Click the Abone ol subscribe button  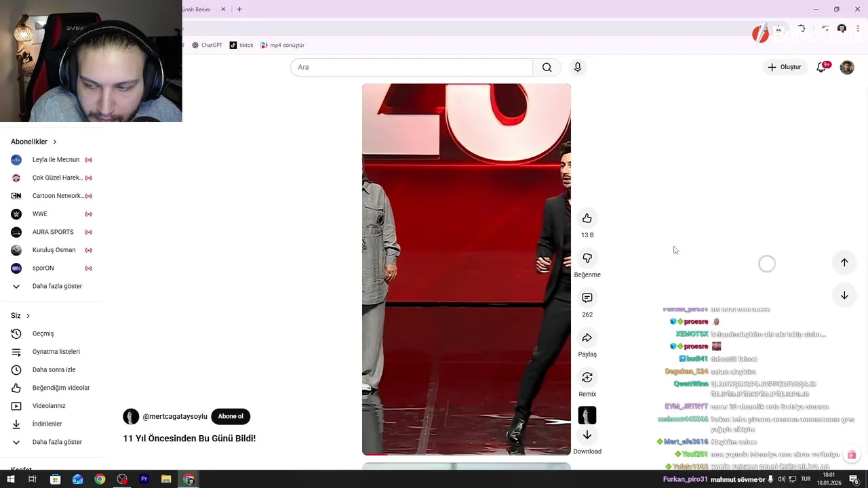pos(231,417)
